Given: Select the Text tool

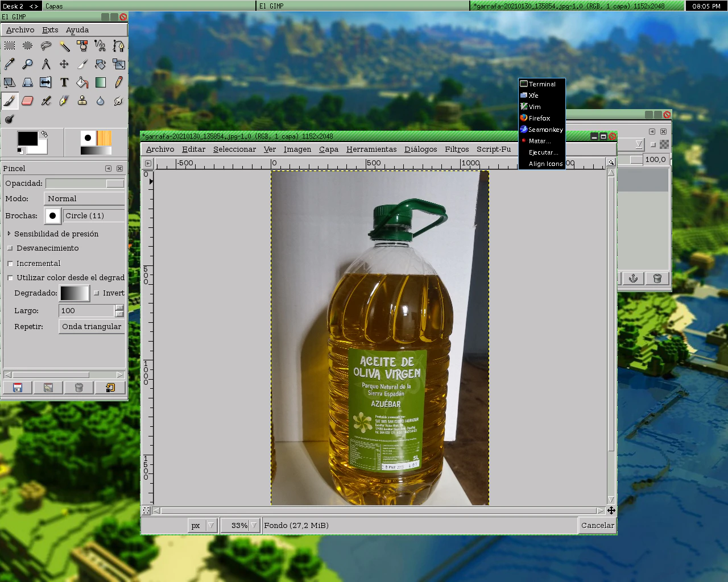Looking at the screenshot, I should tap(64, 83).
